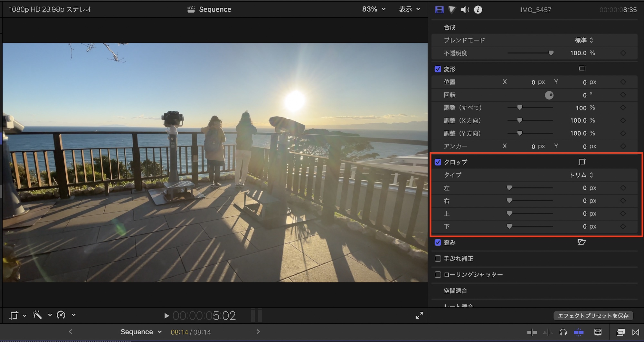Open the info inspector tab
The image size is (644, 342).
click(478, 10)
